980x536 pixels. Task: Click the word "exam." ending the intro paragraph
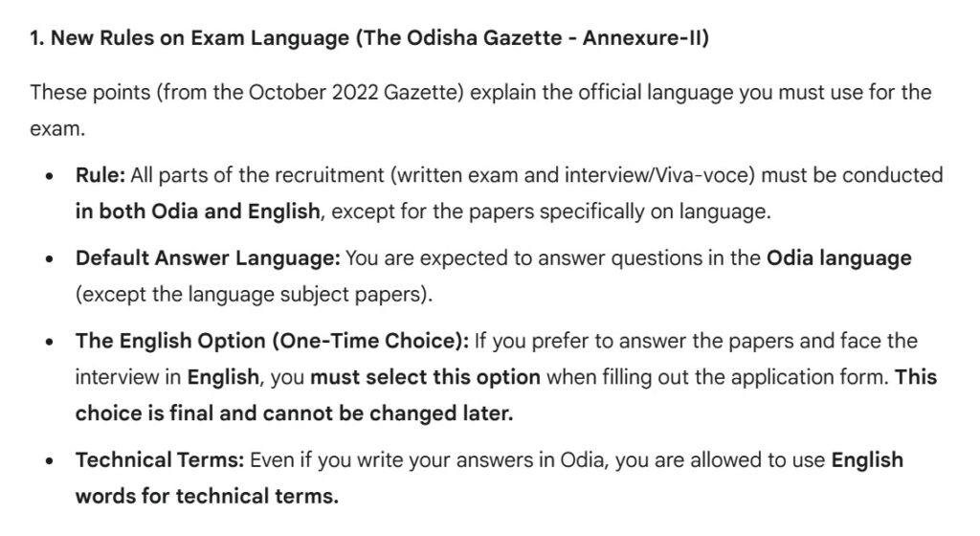57,129
